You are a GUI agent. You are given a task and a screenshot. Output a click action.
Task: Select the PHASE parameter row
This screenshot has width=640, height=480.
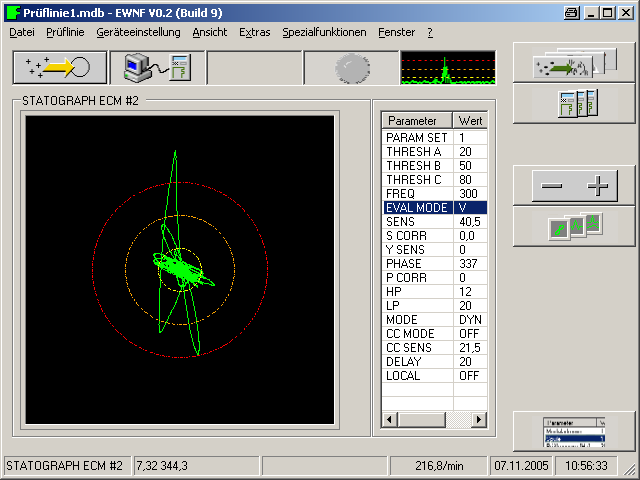tap(435, 264)
